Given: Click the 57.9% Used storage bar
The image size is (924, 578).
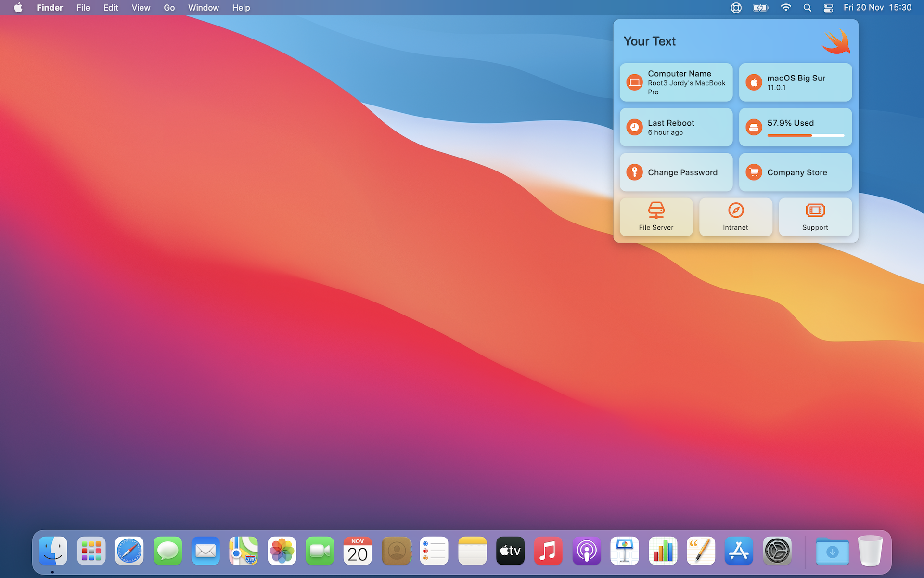Looking at the screenshot, I should (x=805, y=135).
